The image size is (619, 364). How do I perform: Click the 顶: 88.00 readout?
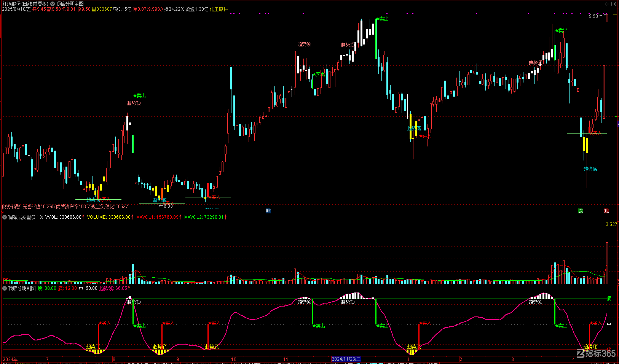coord(47,288)
